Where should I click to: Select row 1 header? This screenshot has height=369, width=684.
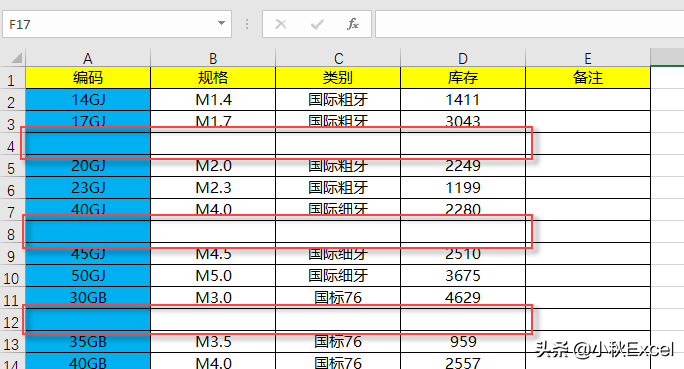(x=12, y=79)
